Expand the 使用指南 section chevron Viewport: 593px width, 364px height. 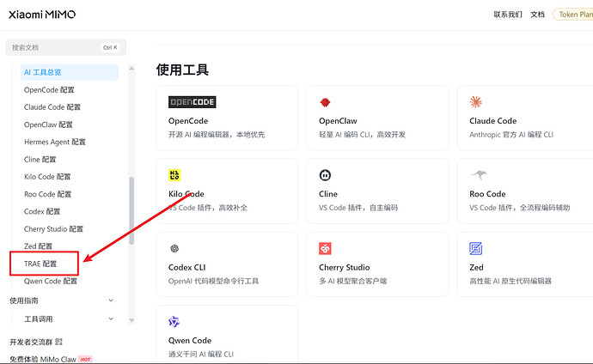[x=111, y=300]
